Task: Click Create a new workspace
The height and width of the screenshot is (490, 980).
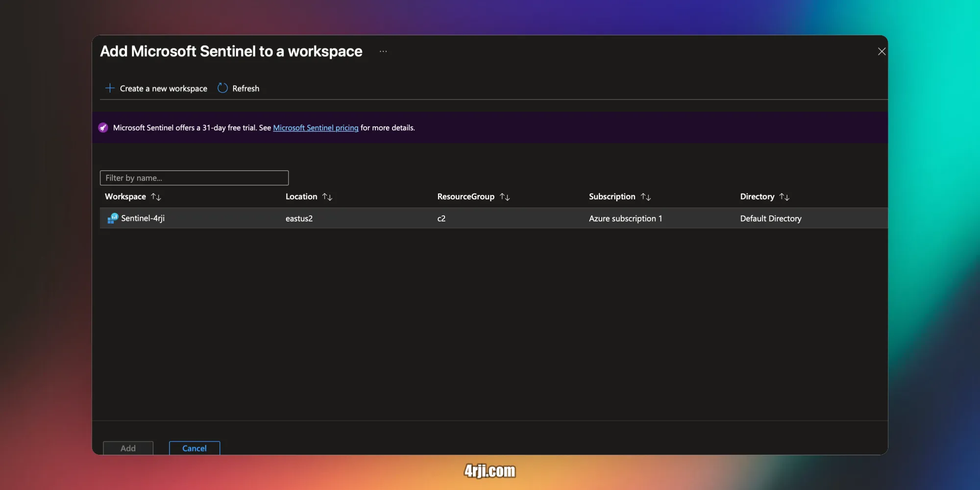Action: [x=163, y=88]
